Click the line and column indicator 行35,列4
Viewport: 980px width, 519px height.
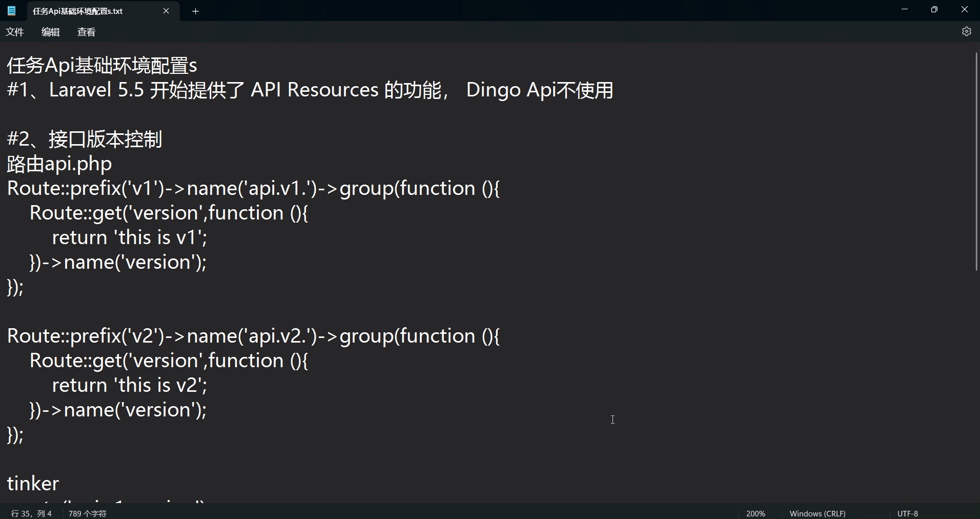[x=31, y=513]
